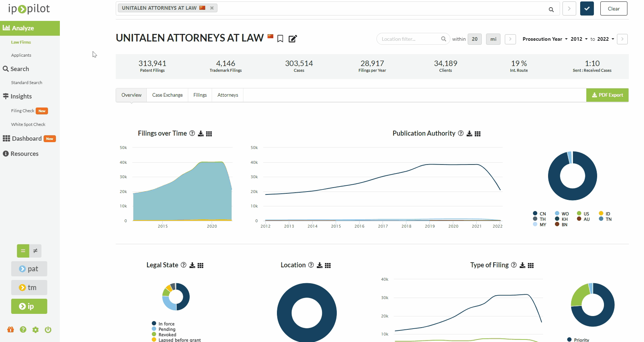Screen dimensions: 644x342
Task: Click the radius value 20 field
Action: (475, 39)
